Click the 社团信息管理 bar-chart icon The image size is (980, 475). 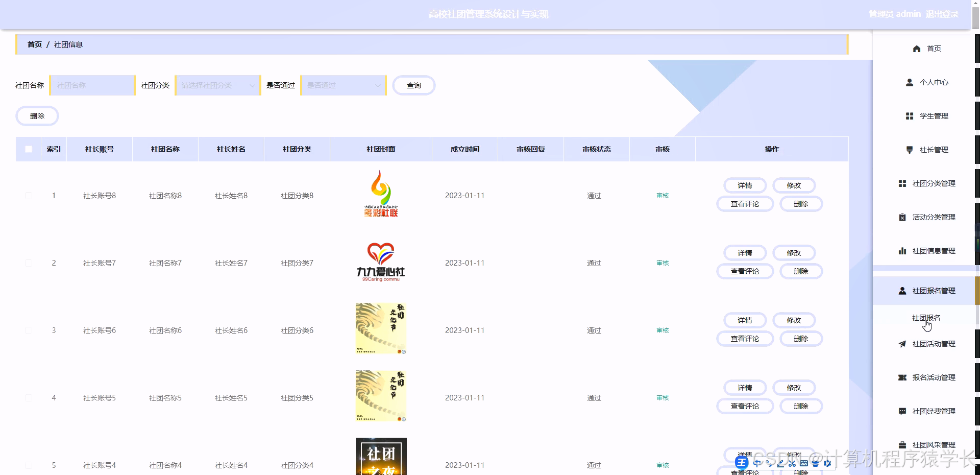pos(902,251)
